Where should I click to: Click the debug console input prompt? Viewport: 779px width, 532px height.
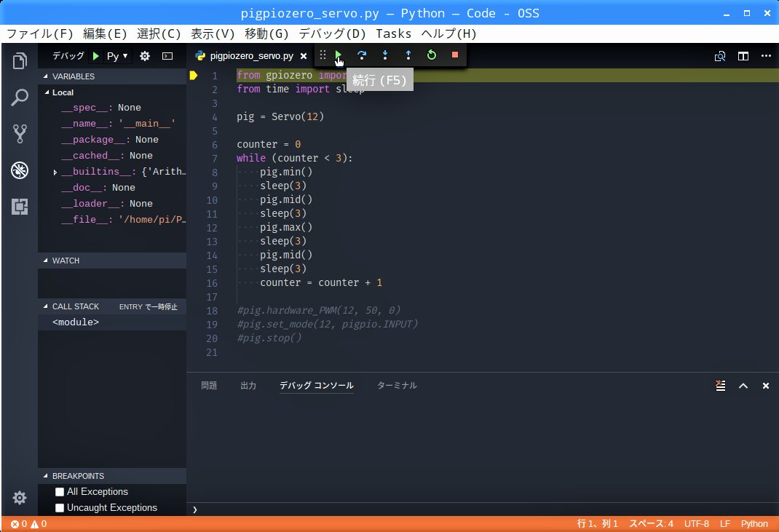point(483,509)
